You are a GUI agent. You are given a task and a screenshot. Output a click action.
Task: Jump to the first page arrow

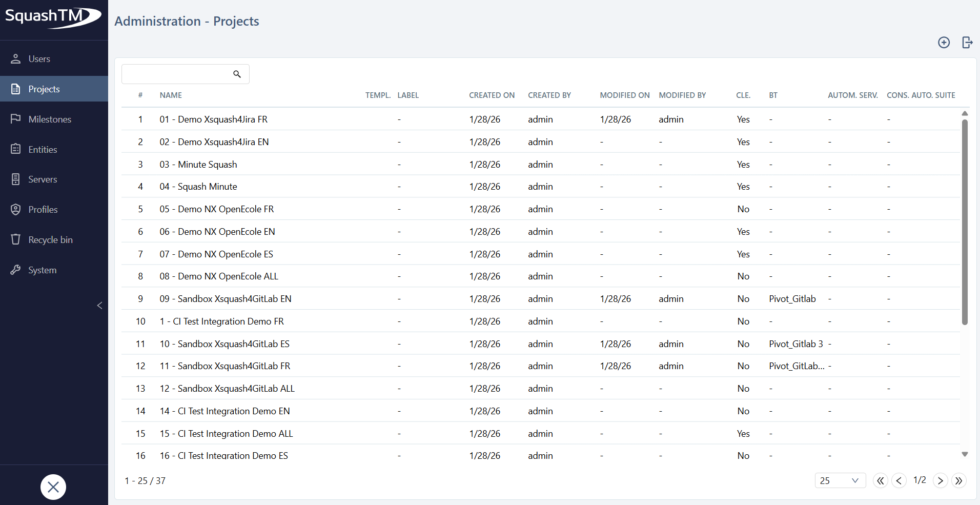coord(880,480)
